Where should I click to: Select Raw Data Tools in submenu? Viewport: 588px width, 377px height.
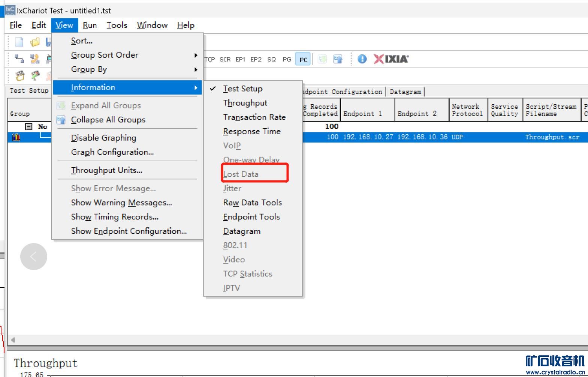pos(253,203)
